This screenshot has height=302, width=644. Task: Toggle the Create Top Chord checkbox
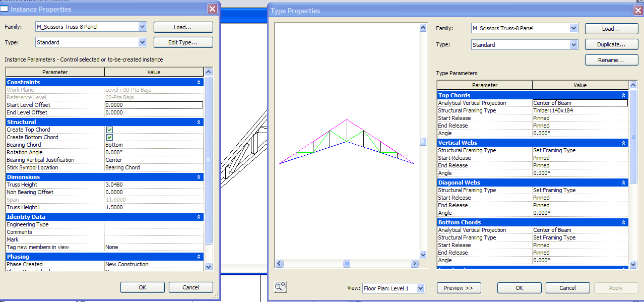[x=109, y=130]
